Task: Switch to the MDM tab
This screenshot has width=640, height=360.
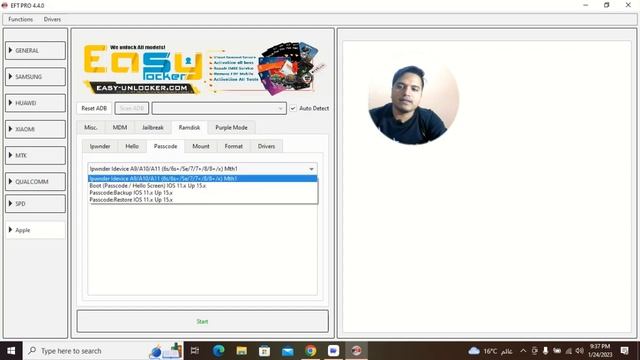Action: tap(120, 127)
